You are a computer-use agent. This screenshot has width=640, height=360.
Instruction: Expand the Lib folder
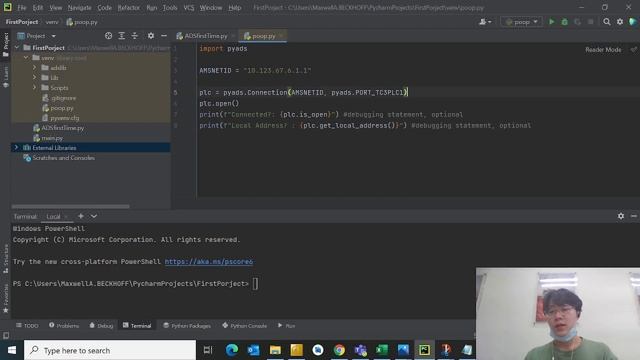click(35, 78)
